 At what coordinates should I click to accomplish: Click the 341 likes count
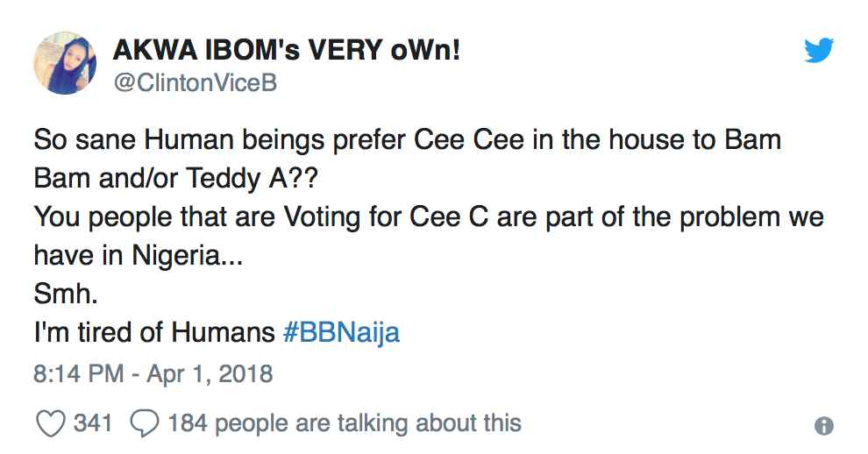93,424
